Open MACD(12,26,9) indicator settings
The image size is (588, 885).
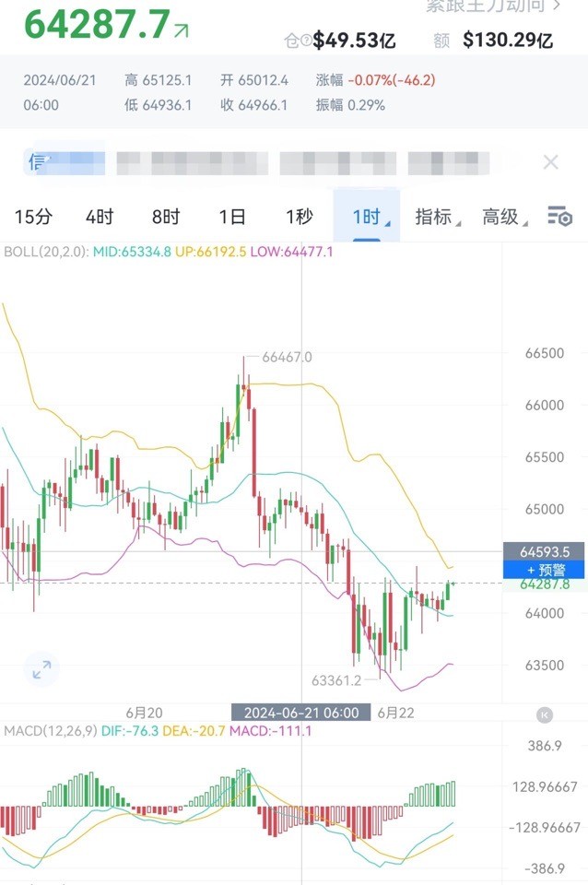(x=51, y=731)
